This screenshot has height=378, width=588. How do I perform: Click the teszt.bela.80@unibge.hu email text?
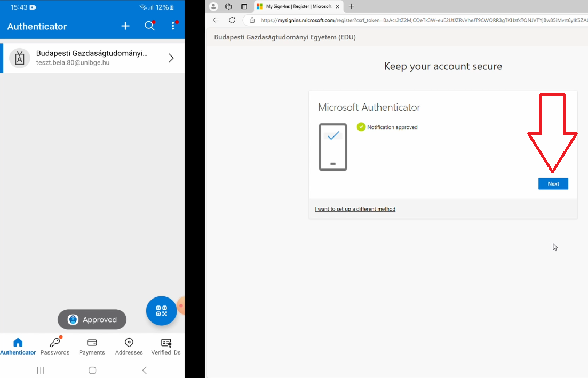[x=73, y=62]
